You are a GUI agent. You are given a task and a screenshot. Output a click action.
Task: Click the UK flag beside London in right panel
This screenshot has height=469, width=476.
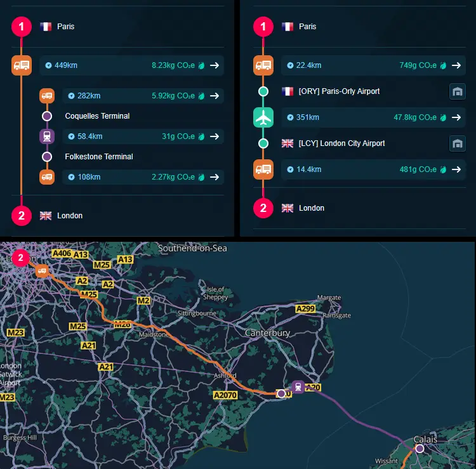287,208
